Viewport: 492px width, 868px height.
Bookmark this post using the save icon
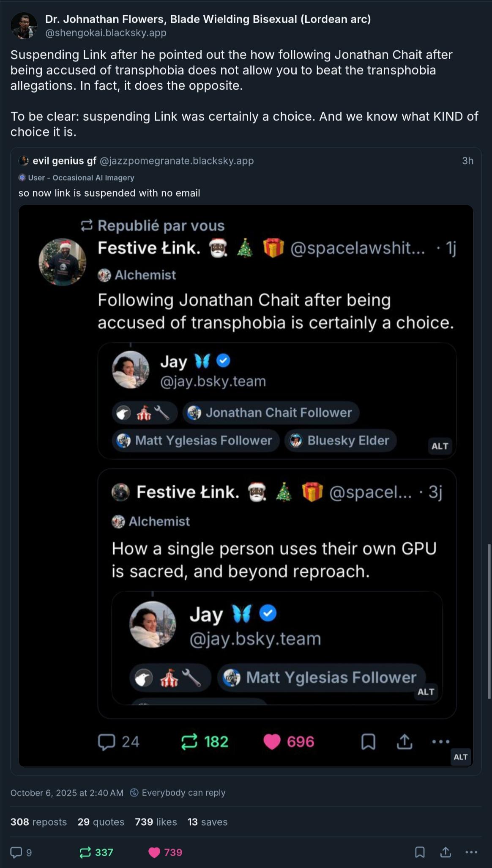click(420, 852)
